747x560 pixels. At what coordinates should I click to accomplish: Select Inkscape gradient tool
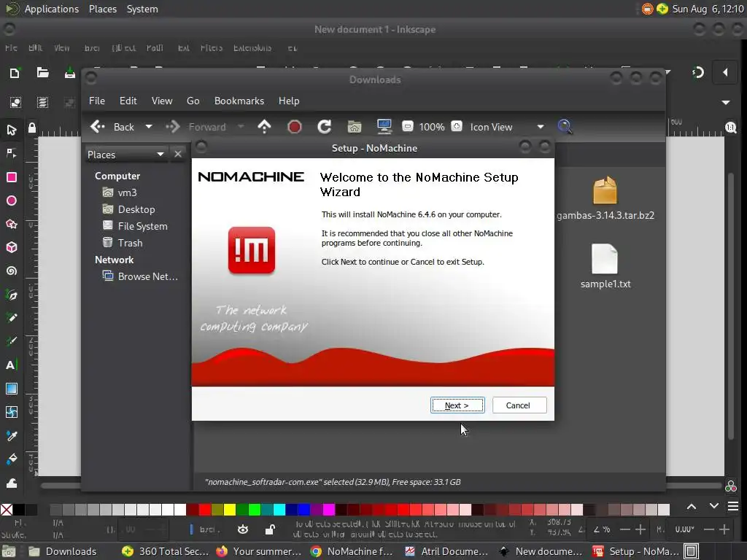click(12, 389)
